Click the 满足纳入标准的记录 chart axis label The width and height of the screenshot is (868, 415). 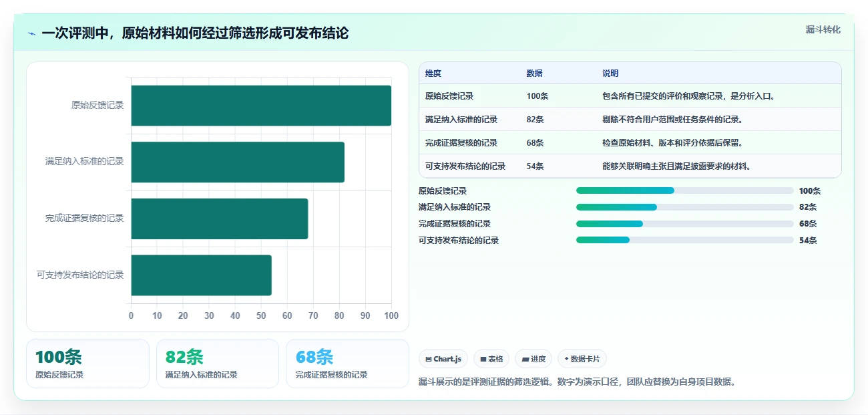85,162
